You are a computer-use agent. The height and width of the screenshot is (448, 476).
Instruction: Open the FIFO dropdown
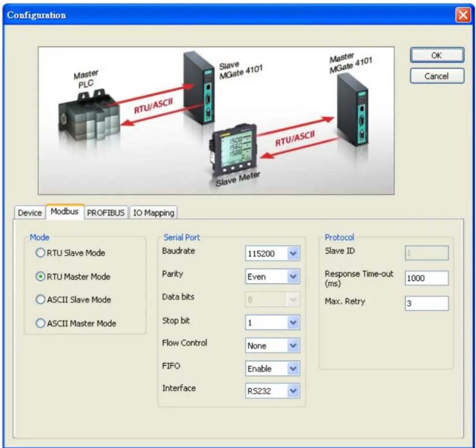point(272,368)
